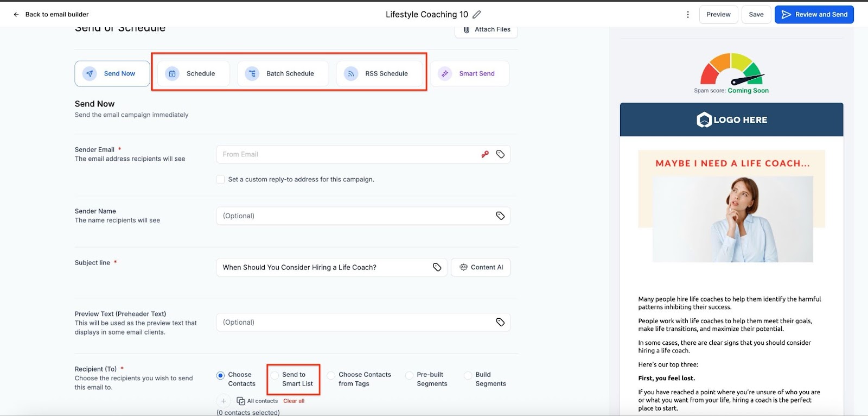This screenshot has width=868, height=416.
Task: Click the back arrow to email builder
Action: pyautogui.click(x=16, y=15)
